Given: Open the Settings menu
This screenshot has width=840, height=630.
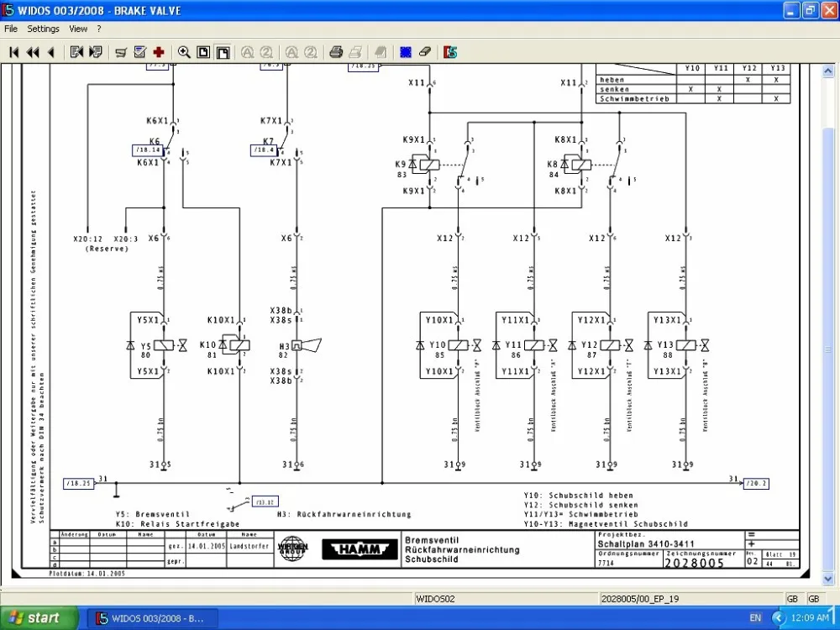Looking at the screenshot, I should click(x=44, y=29).
